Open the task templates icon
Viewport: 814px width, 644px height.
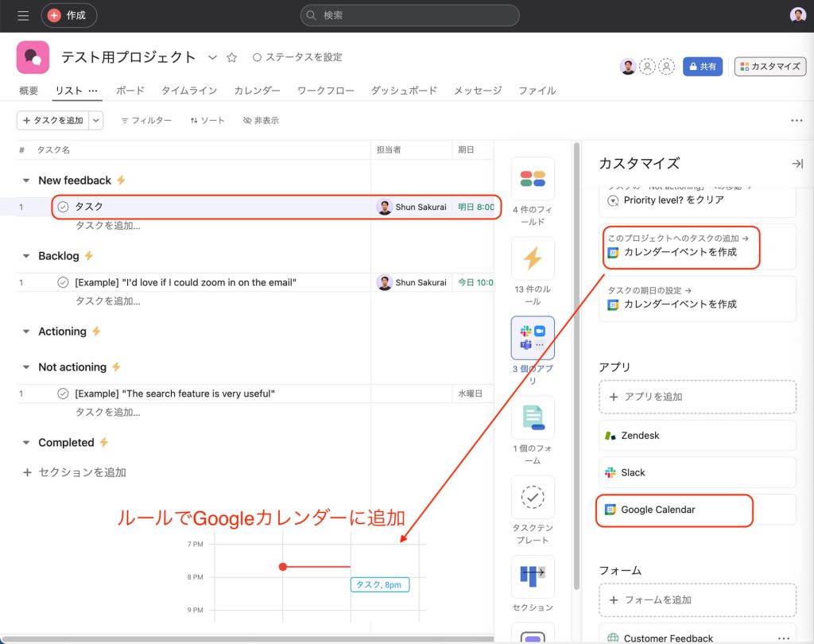(x=533, y=497)
